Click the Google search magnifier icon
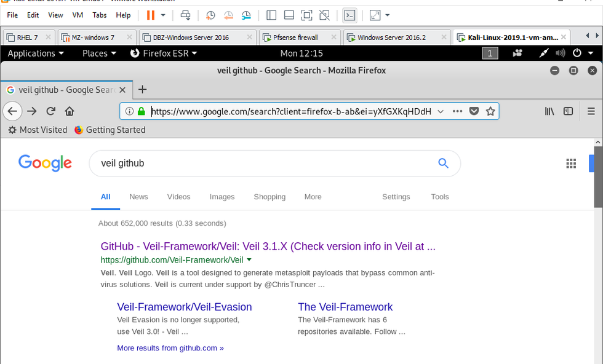The width and height of the screenshot is (603, 364). (x=443, y=163)
